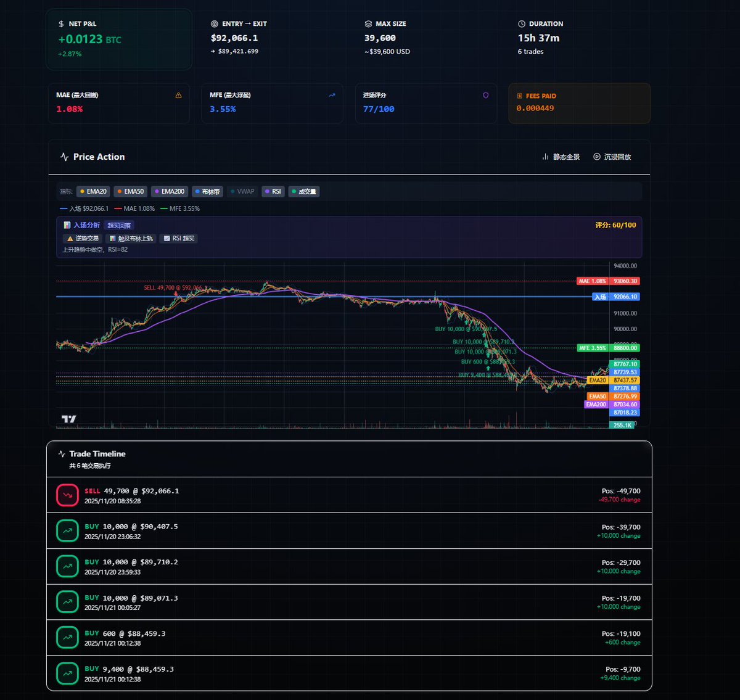The height and width of the screenshot is (700, 740).
Task: Click the 15h 37m duration value
Action: click(538, 38)
